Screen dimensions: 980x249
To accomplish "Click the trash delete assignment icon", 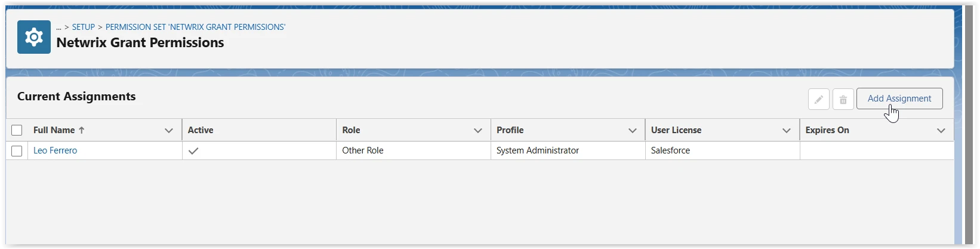I will pyautogui.click(x=843, y=99).
